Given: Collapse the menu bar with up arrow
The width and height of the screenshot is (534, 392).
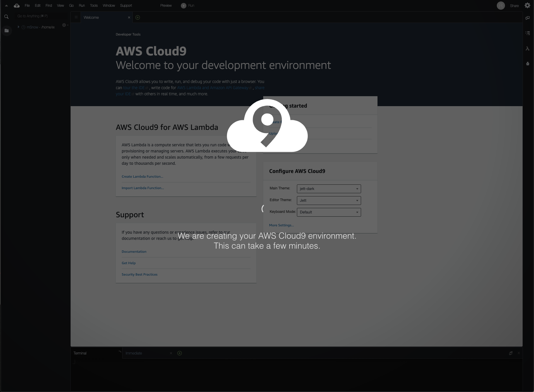Looking at the screenshot, I should click(6, 6).
